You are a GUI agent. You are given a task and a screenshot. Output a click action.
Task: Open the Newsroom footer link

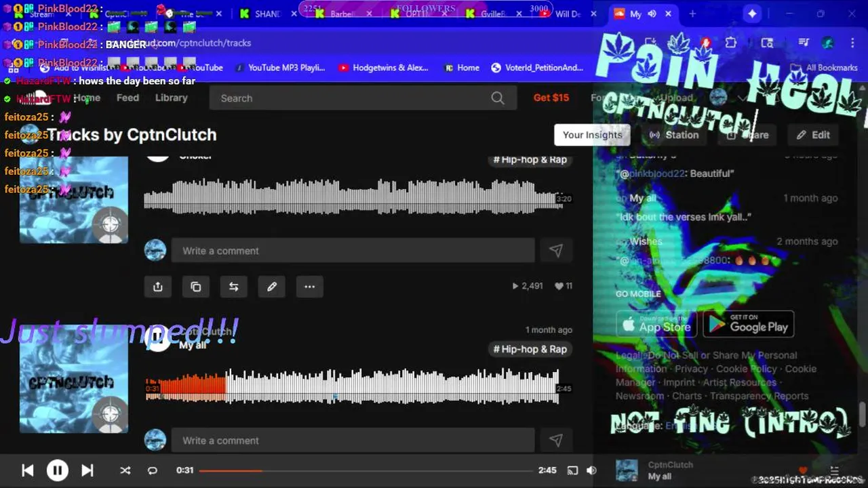click(x=639, y=396)
